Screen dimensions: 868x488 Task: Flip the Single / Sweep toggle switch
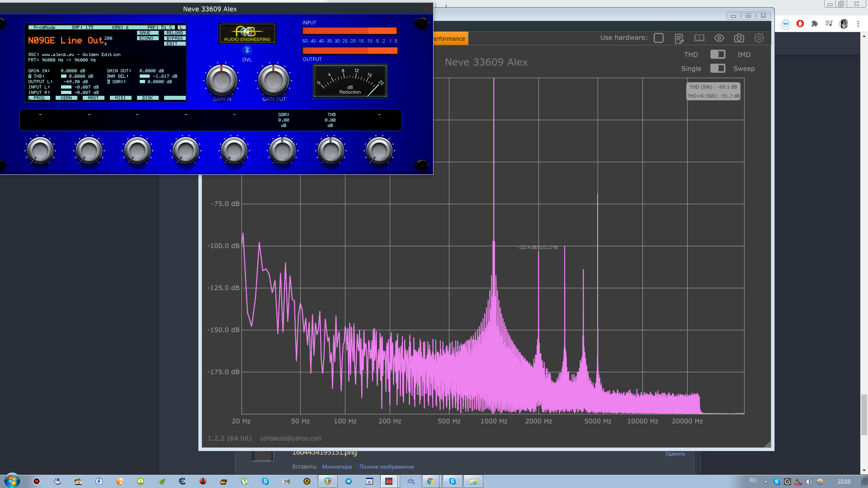click(717, 68)
